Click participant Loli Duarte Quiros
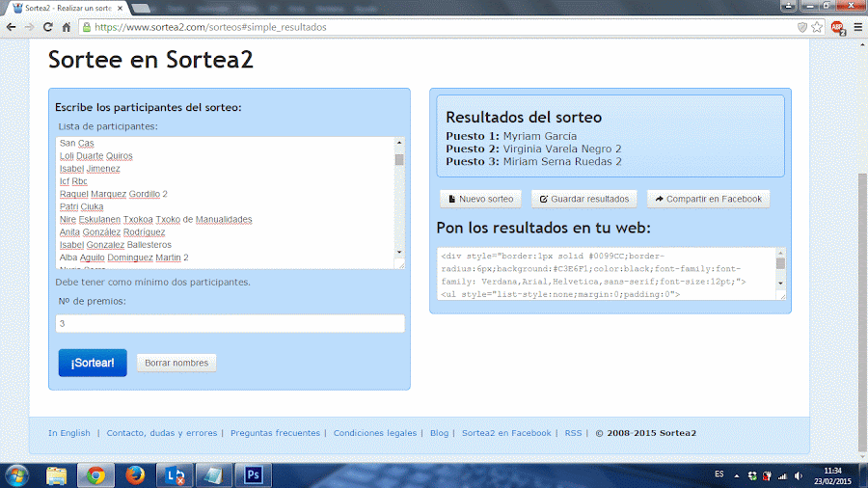Viewport: 868px width, 488px height. tap(96, 156)
